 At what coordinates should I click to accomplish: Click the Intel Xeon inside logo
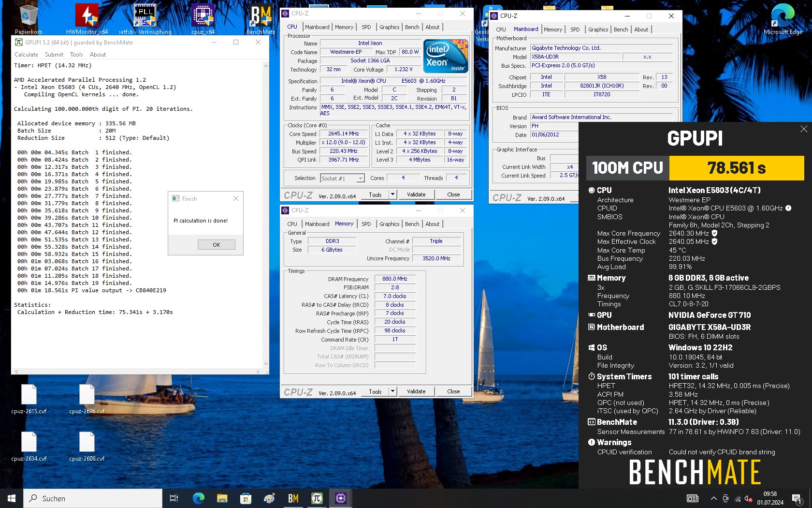[x=446, y=56]
